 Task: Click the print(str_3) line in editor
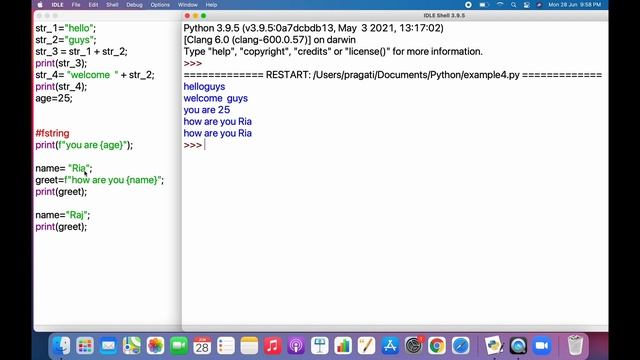pyautogui.click(x=61, y=63)
